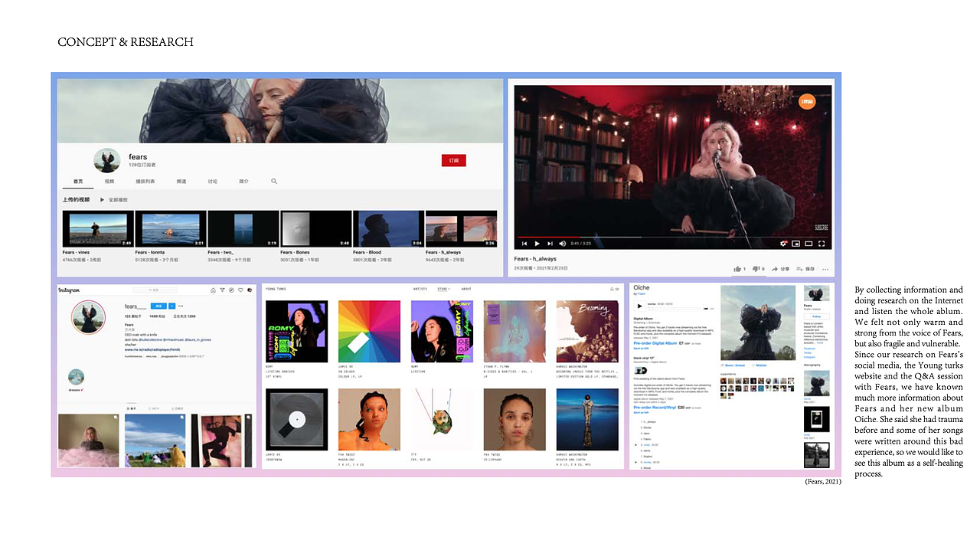Open the Fears - Blood video thumbnail
The image size is (980, 547).
[388, 228]
